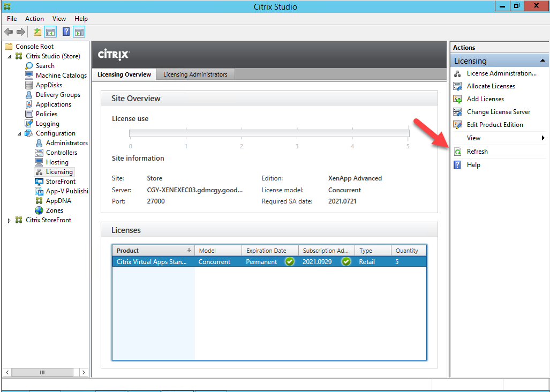The width and height of the screenshot is (550, 392).
Task: Click the AppDNA icon in tree
Action: (x=39, y=201)
